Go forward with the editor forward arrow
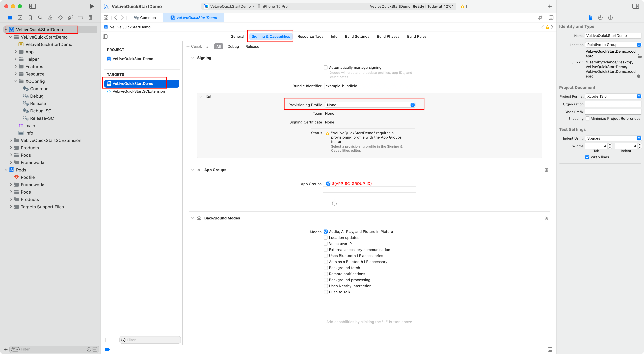The width and height of the screenshot is (644, 354). click(122, 17)
